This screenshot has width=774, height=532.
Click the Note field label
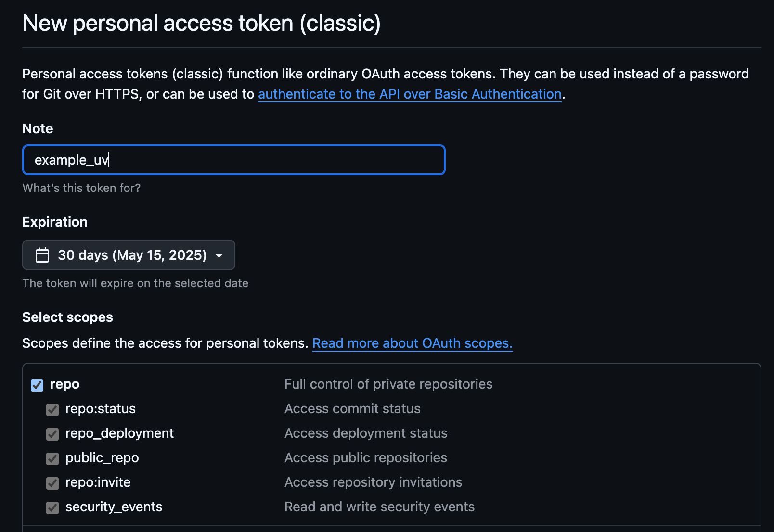coord(38,128)
